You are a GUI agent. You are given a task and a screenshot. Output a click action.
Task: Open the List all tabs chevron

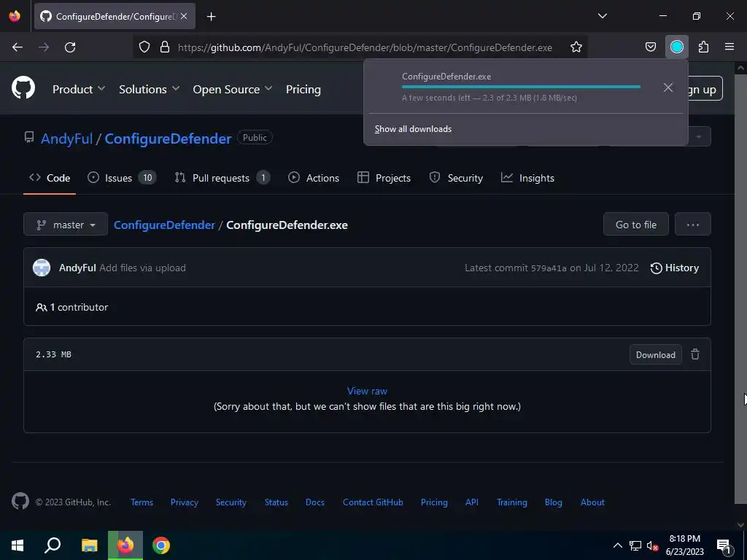click(602, 16)
